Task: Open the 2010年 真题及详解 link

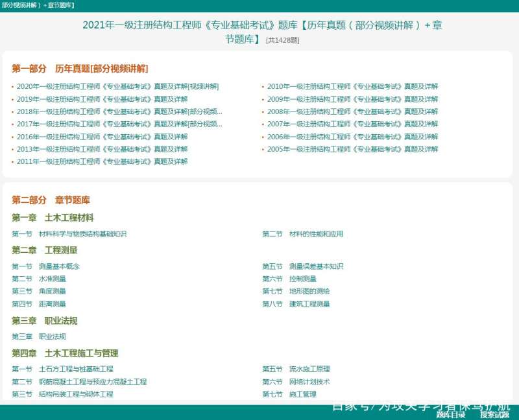Action: pos(352,87)
